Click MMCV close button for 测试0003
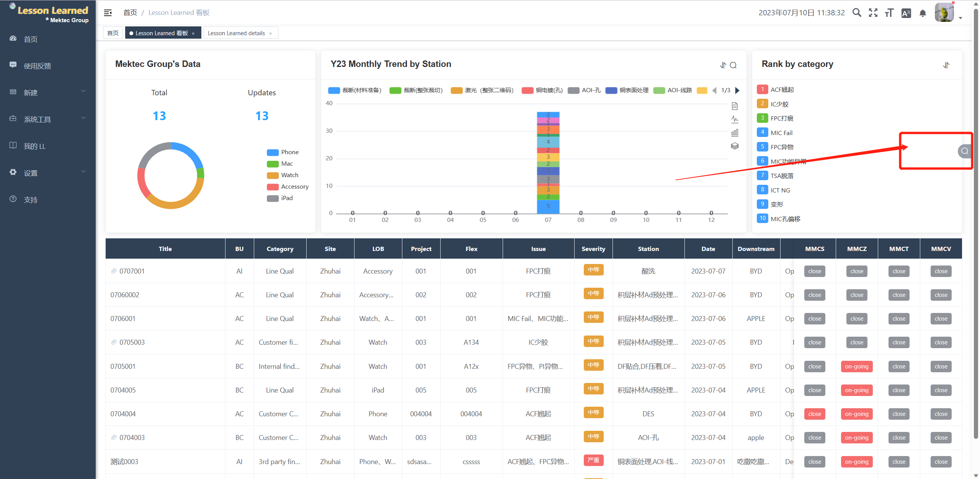980x479 pixels. tap(941, 462)
